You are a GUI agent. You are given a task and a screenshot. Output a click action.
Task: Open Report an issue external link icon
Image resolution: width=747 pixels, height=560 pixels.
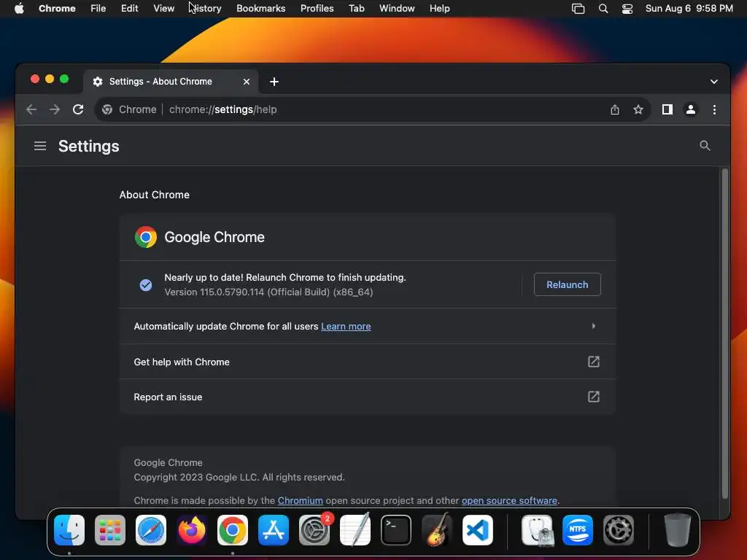pyautogui.click(x=594, y=397)
